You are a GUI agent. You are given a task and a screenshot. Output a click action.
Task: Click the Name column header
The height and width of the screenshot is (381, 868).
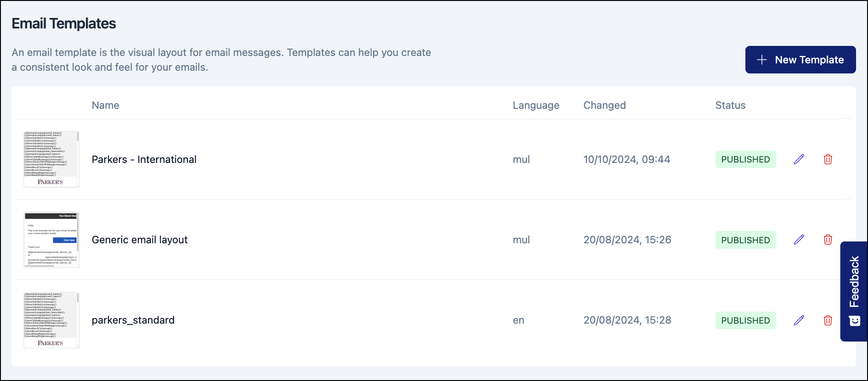click(105, 105)
